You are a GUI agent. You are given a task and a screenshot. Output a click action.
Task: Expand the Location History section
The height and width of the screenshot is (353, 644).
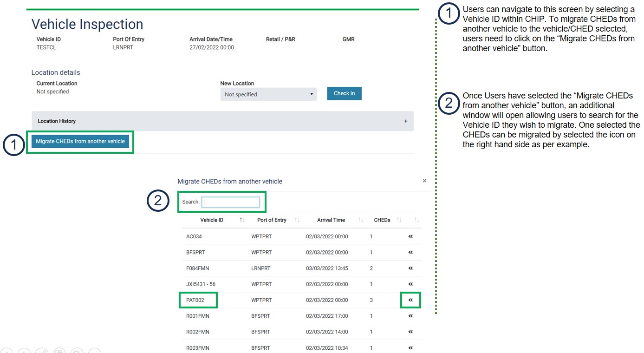[x=222, y=121]
